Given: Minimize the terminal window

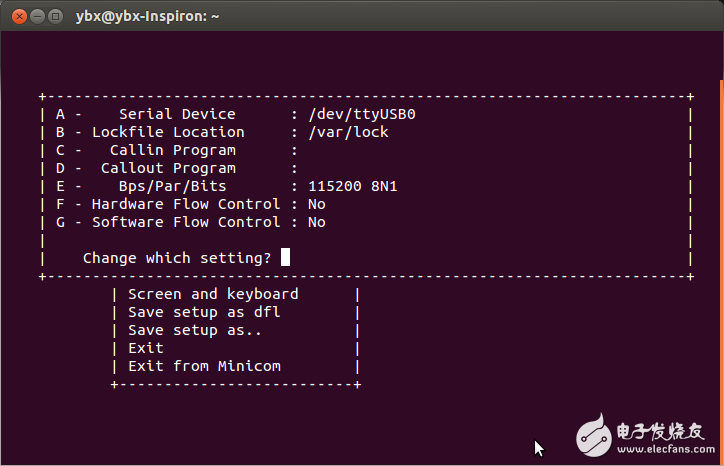Looking at the screenshot, I should (35, 16).
